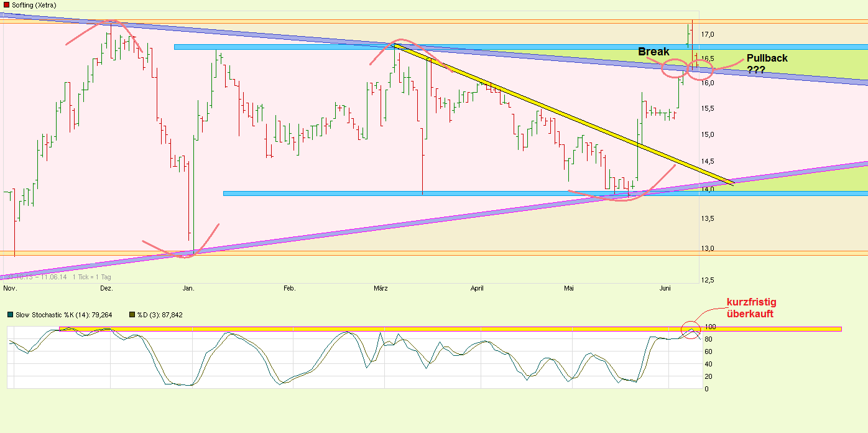Click the 16,0 price axis label
868x433 pixels.
pyautogui.click(x=709, y=83)
